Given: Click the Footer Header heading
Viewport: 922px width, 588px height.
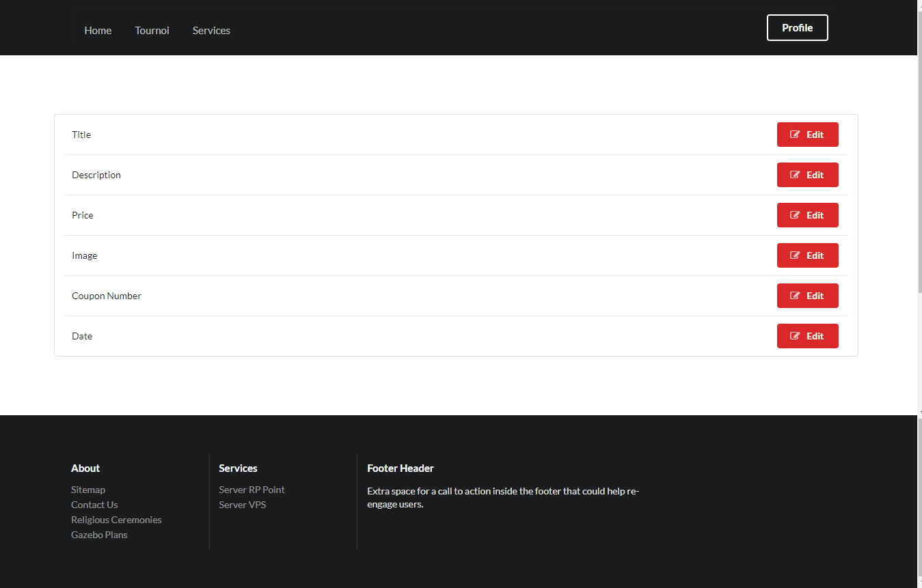Looking at the screenshot, I should click(x=401, y=468).
